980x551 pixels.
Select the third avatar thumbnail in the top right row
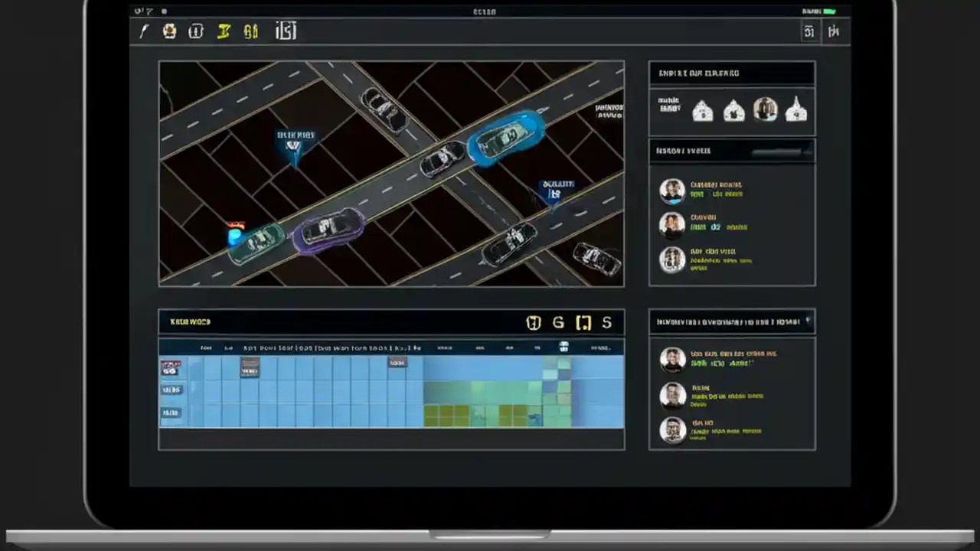765,110
